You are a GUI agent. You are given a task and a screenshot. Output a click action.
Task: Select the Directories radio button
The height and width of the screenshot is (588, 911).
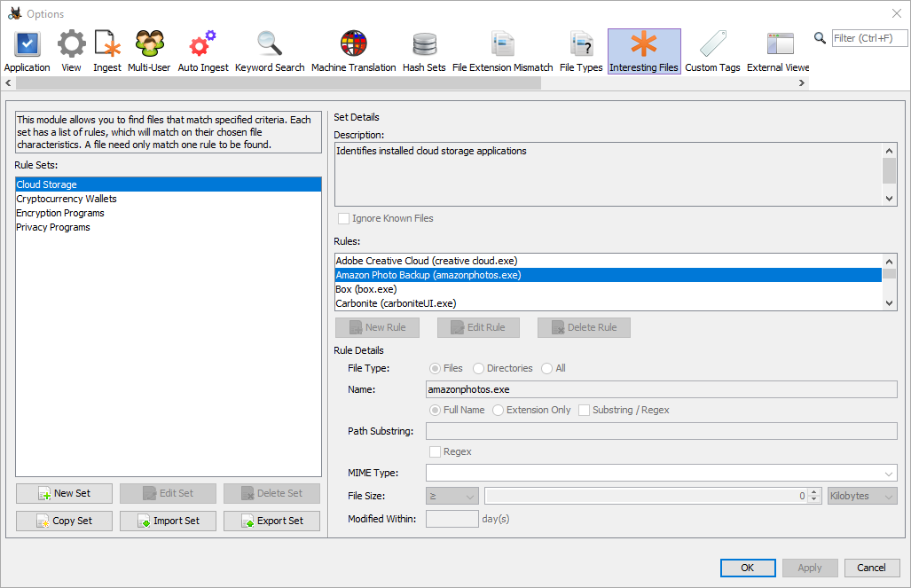pyautogui.click(x=479, y=368)
